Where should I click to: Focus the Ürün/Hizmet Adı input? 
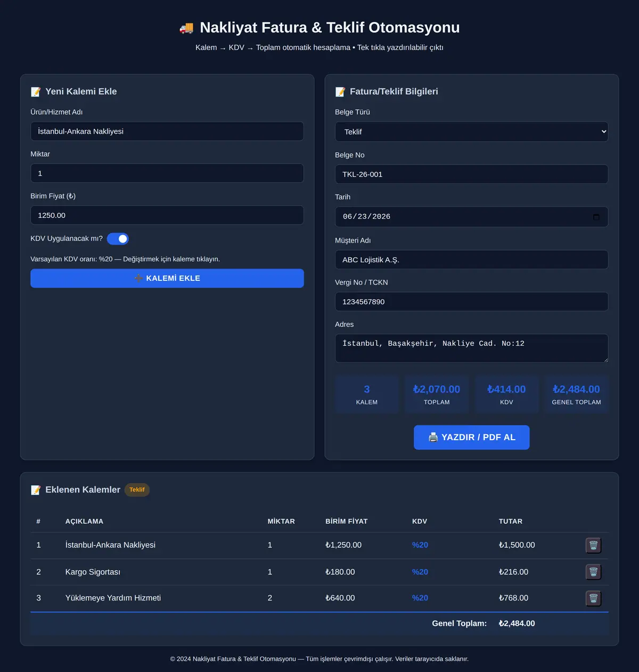point(167,131)
